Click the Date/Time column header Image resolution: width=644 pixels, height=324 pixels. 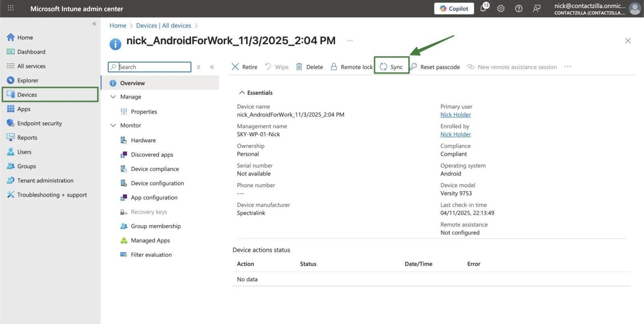419,264
